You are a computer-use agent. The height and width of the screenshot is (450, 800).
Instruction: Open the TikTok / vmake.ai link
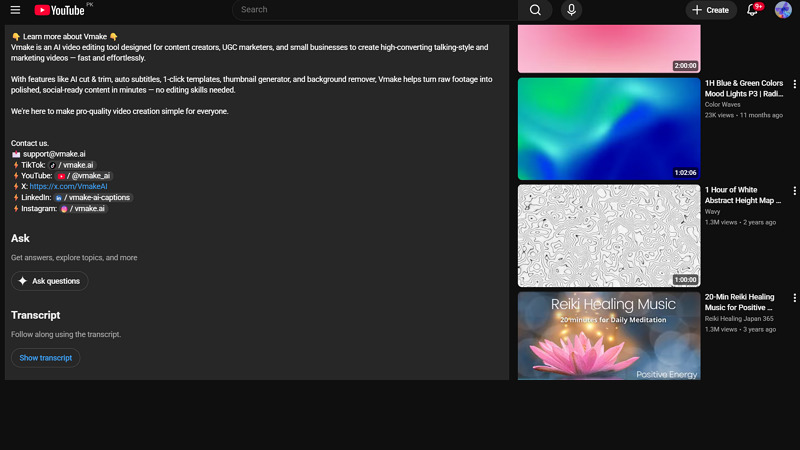[x=72, y=165]
